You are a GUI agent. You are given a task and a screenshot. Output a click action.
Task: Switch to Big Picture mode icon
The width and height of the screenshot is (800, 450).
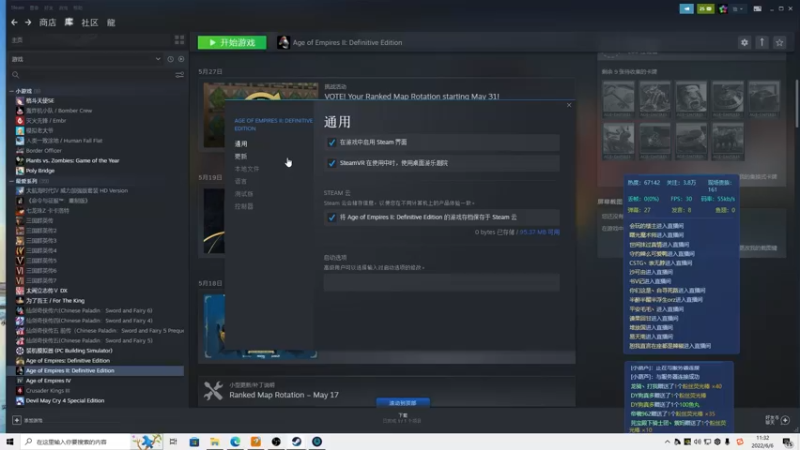click(757, 9)
